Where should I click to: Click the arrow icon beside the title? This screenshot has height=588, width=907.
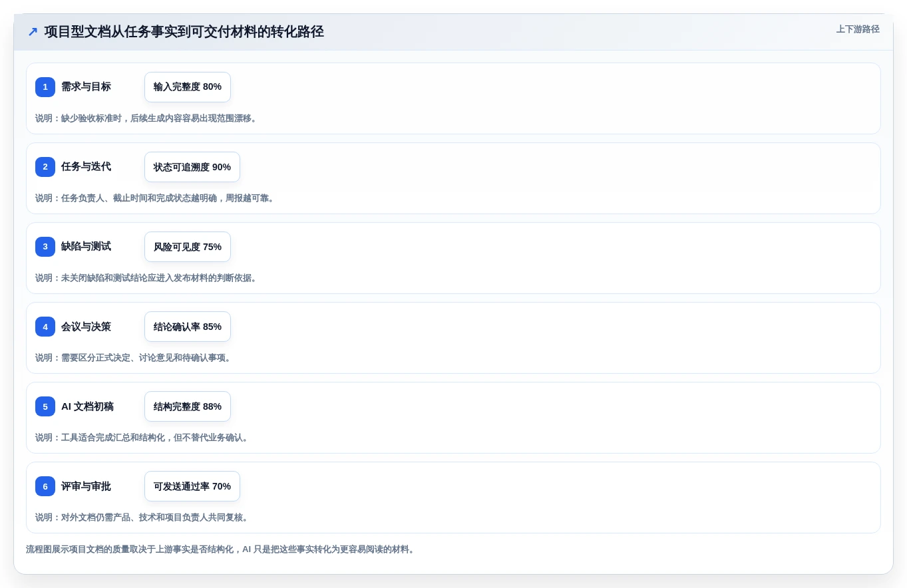pyautogui.click(x=33, y=32)
